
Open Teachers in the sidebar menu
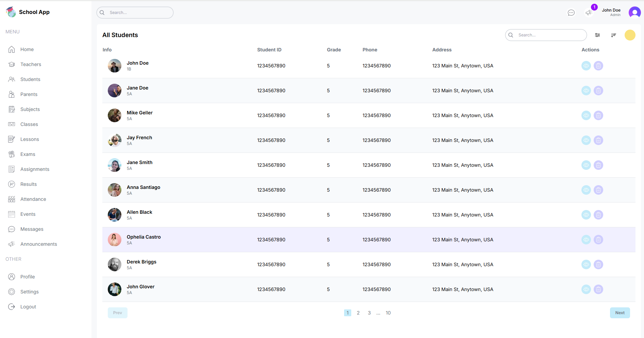[31, 64]
